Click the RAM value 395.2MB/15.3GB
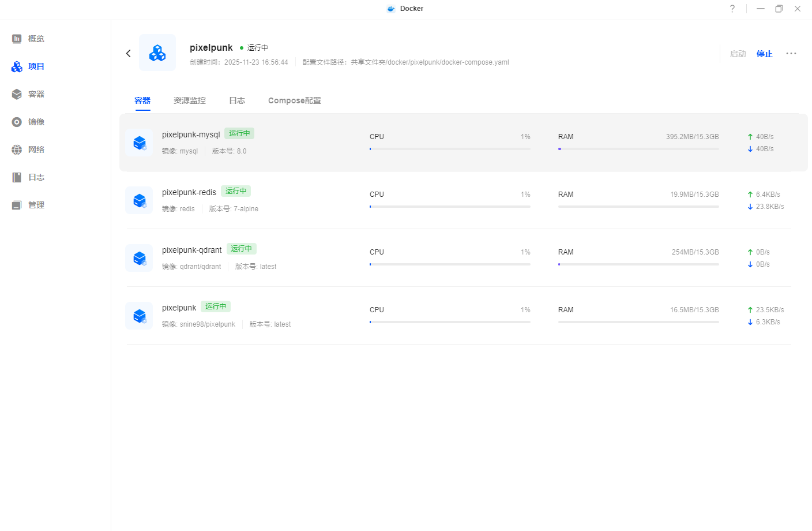Viewport: 812px width, 531px height. (x=693, y=137)
